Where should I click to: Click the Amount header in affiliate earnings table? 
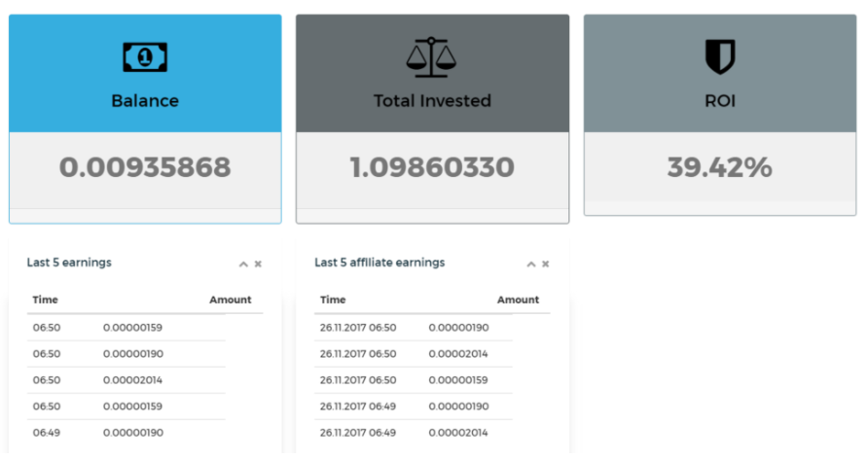(518, 300)
